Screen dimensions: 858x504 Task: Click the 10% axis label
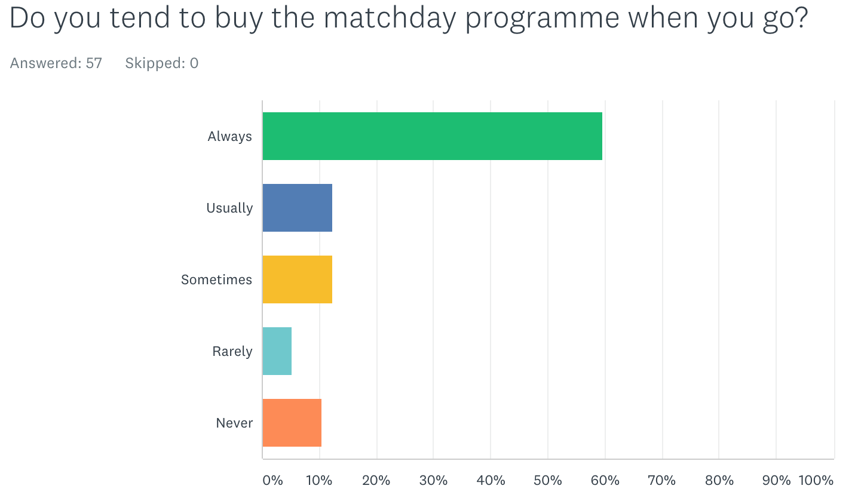tap(319, 480)
